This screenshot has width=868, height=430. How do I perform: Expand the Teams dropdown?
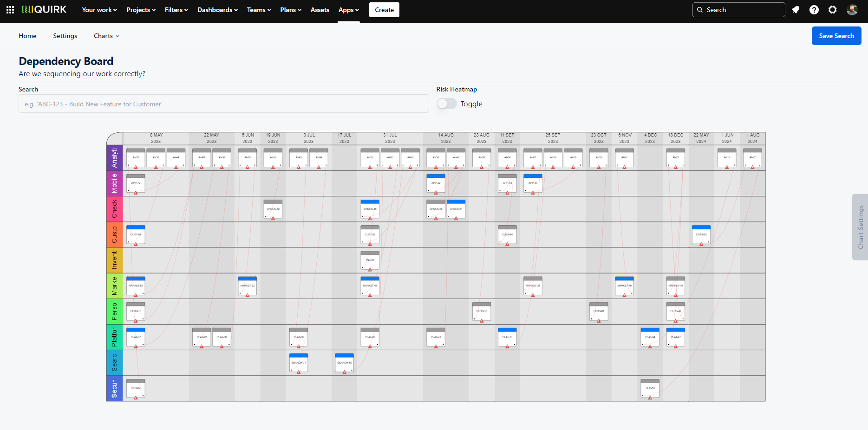tap(259, 10)
